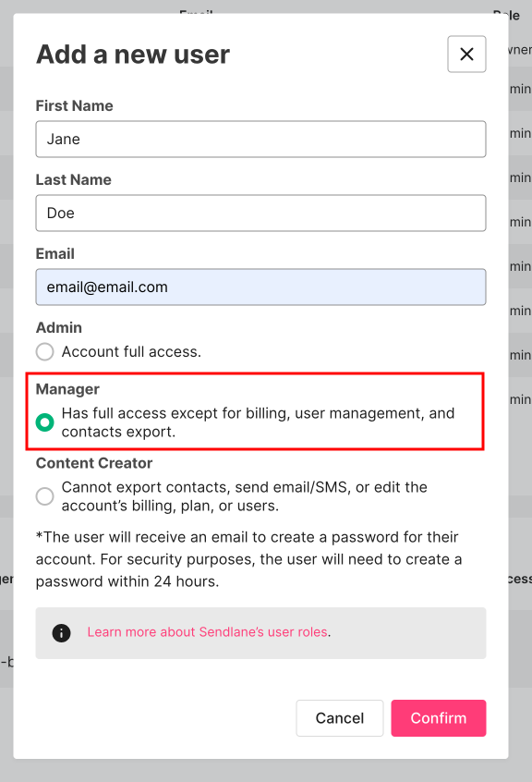Click the 'Account full access.' description text
This screenshot has width=532, height=782.
tap(131, 351)
